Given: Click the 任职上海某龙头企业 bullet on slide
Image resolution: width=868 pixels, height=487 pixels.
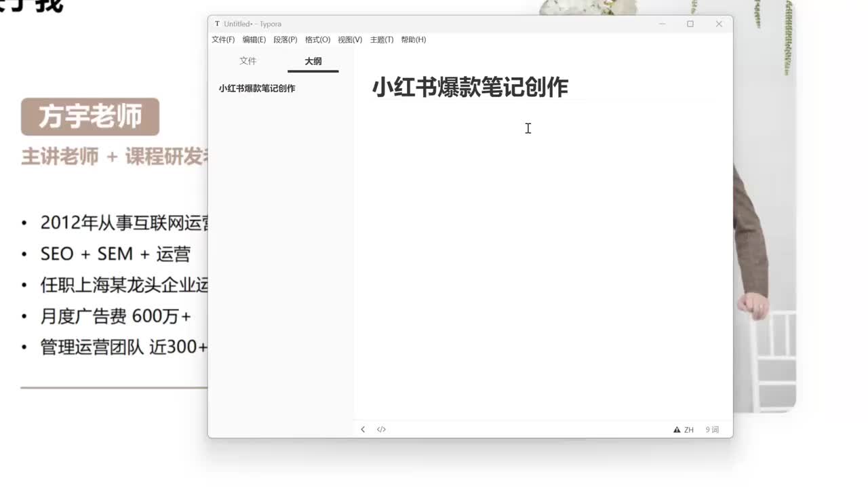Looking at the screenshot, I should tap(123, 285).
